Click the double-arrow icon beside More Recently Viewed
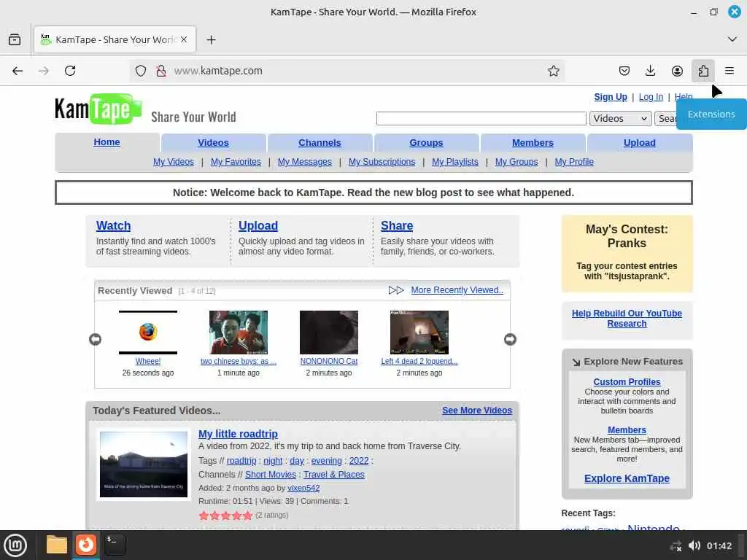747x560 pixels. click(x=396, y=290)
